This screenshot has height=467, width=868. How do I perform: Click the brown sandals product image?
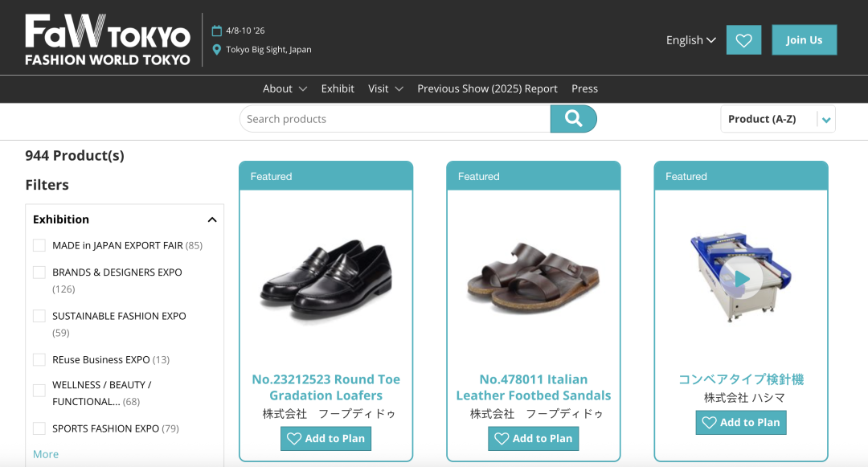pyautogui.click(x=534, y=278)
